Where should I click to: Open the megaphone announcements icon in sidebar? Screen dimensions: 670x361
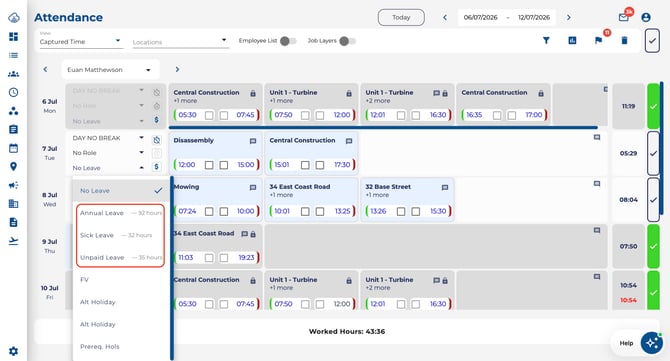13,185
